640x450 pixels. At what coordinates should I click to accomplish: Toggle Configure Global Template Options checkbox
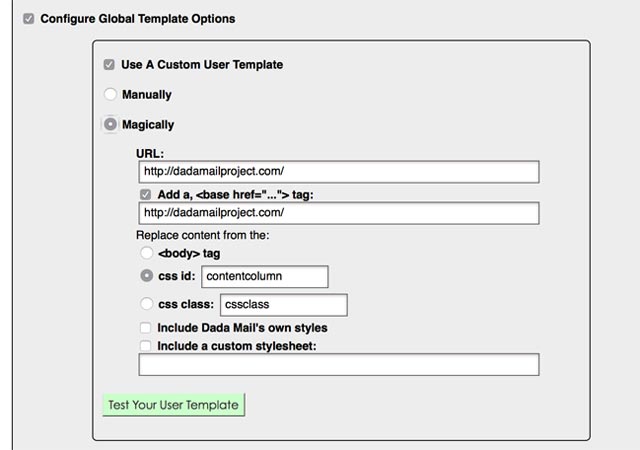click(29, 19)
